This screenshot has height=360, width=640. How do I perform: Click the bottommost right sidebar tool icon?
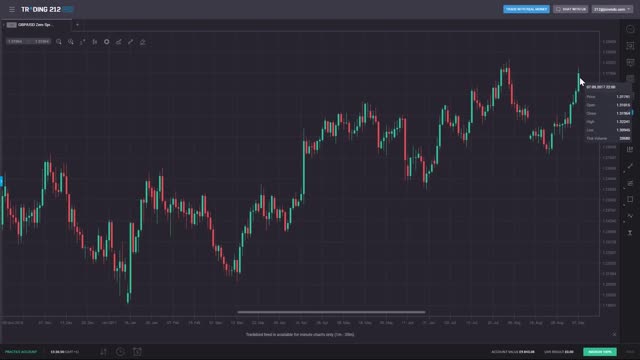point(630,233)
